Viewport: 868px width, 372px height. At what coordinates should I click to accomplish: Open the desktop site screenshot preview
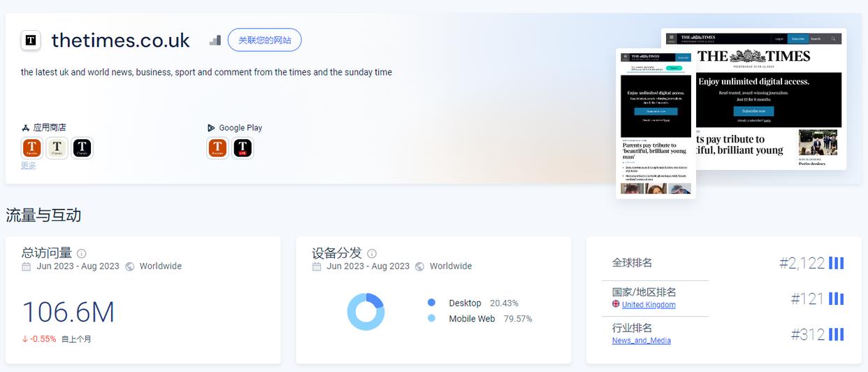[x=769, y=98]
